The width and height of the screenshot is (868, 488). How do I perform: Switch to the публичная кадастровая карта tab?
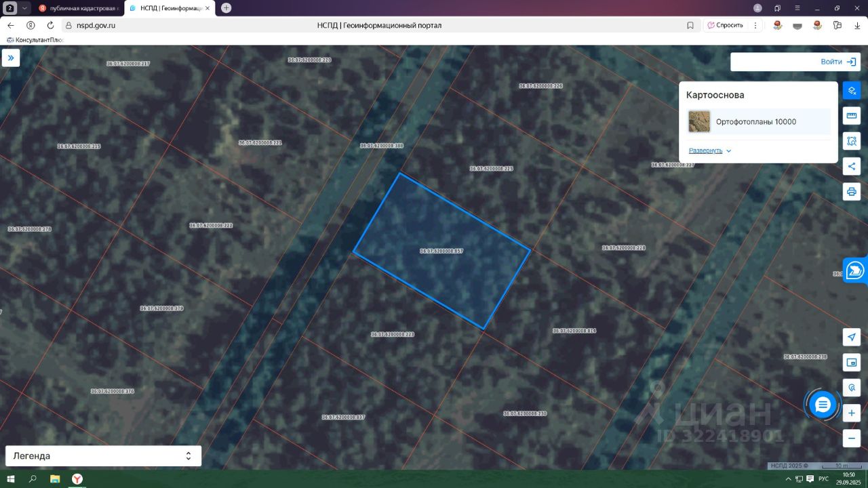coord(78,8)
